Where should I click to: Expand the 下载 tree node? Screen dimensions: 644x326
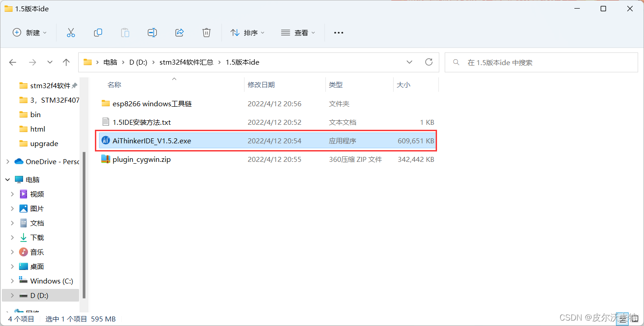click(13, 237)
